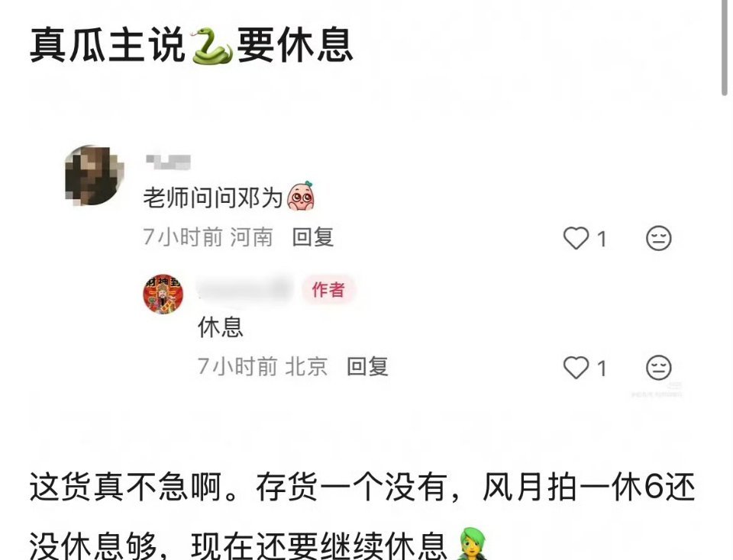Click the snake emoji in title
This screenshot has width=733, height=560.
(211, 46)
